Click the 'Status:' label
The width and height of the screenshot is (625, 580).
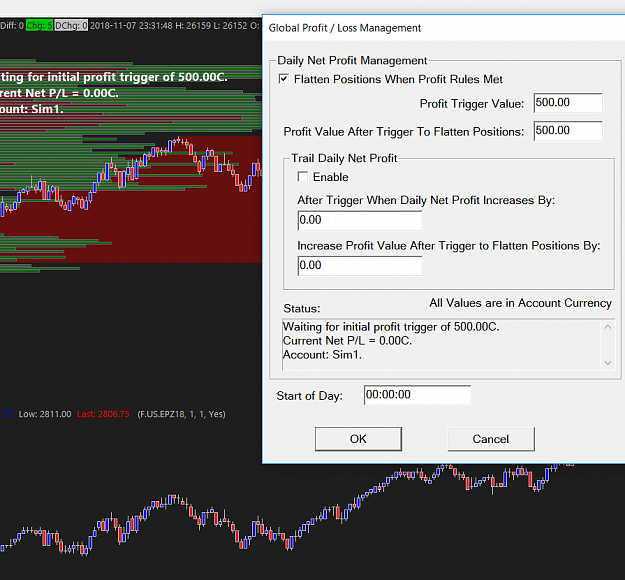point(302,309)
